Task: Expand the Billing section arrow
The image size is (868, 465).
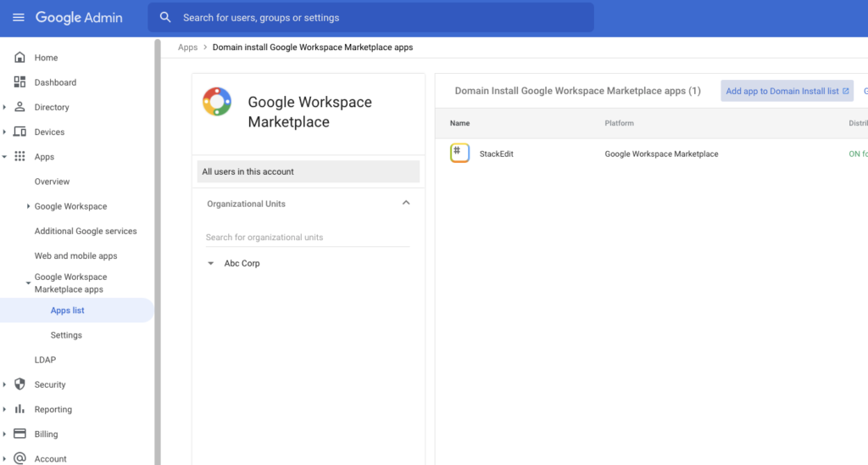Action: tap(4, 434)
